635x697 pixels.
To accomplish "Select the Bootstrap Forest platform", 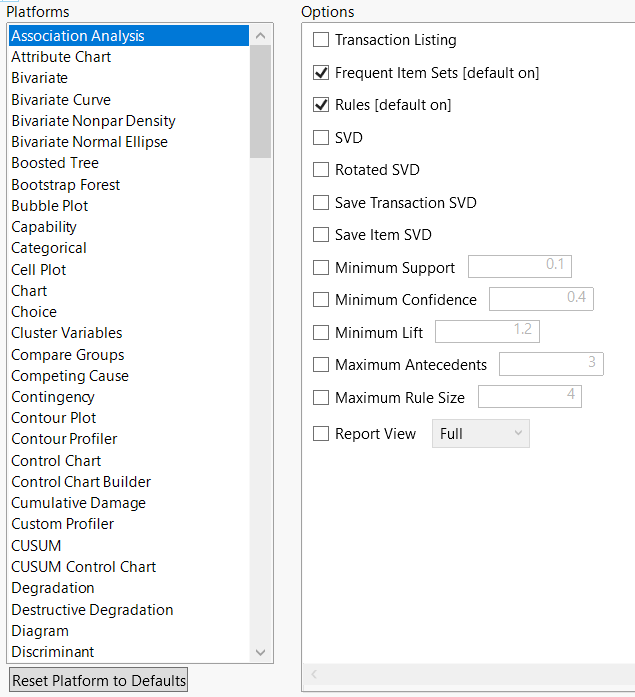I will tap(66, 185).
